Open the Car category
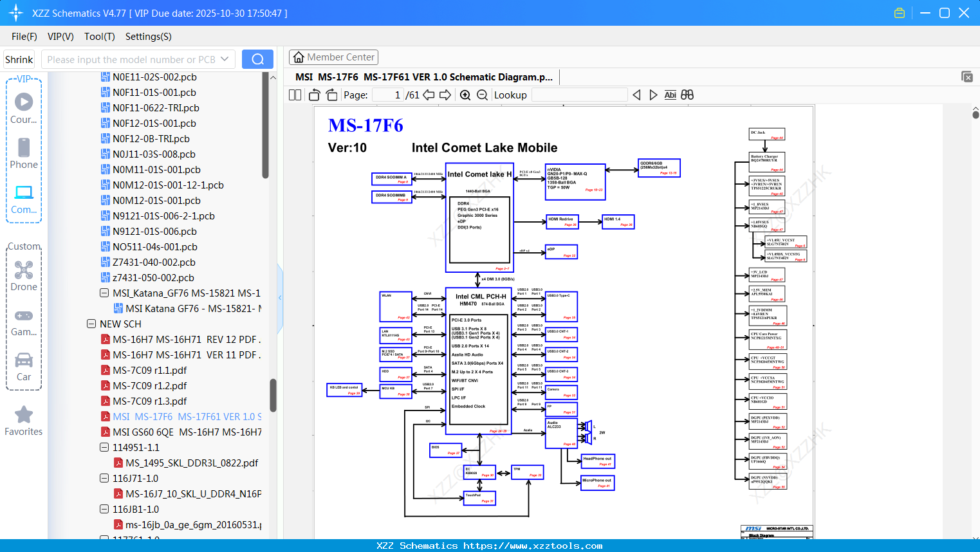 (24, 366)
